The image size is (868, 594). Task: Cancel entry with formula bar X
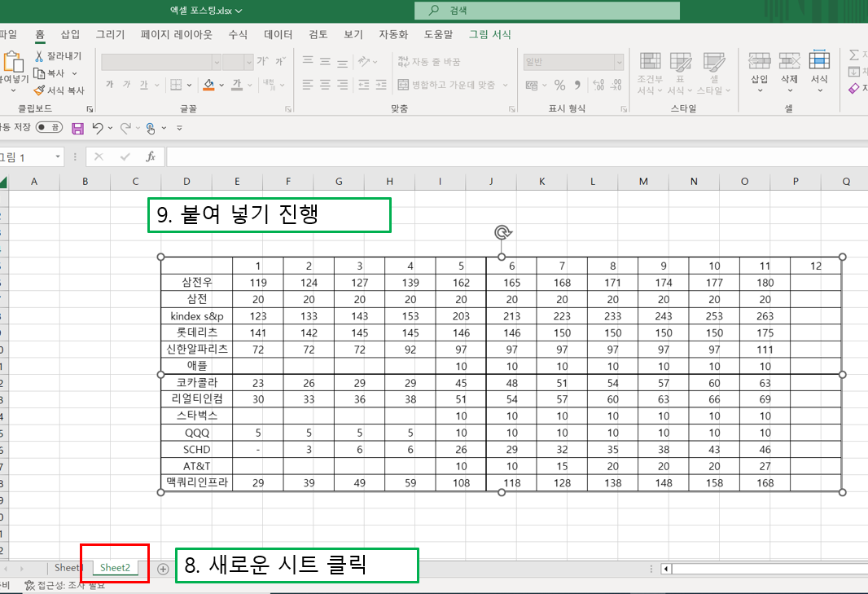99,156
